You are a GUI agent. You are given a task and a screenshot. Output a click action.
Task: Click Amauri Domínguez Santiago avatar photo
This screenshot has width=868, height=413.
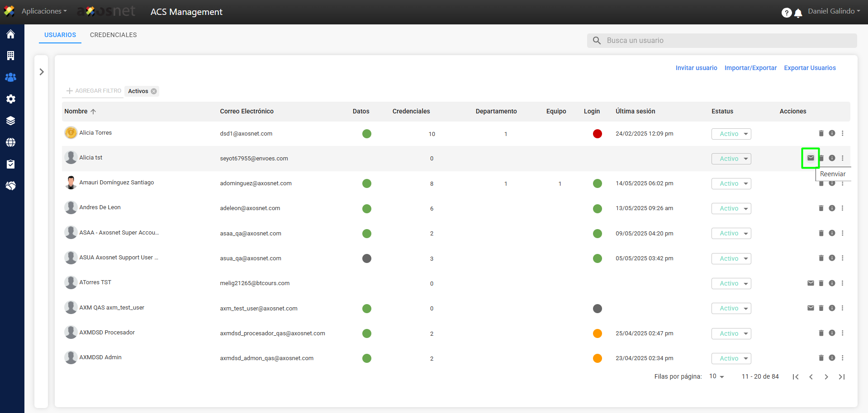click(x=71, y=183)
